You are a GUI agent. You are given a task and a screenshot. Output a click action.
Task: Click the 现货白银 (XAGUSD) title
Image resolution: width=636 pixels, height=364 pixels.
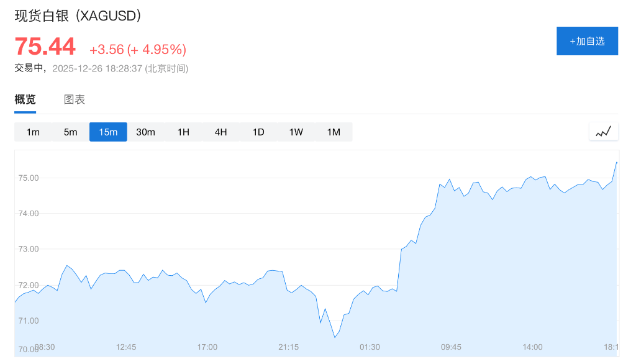pos(78,16)
